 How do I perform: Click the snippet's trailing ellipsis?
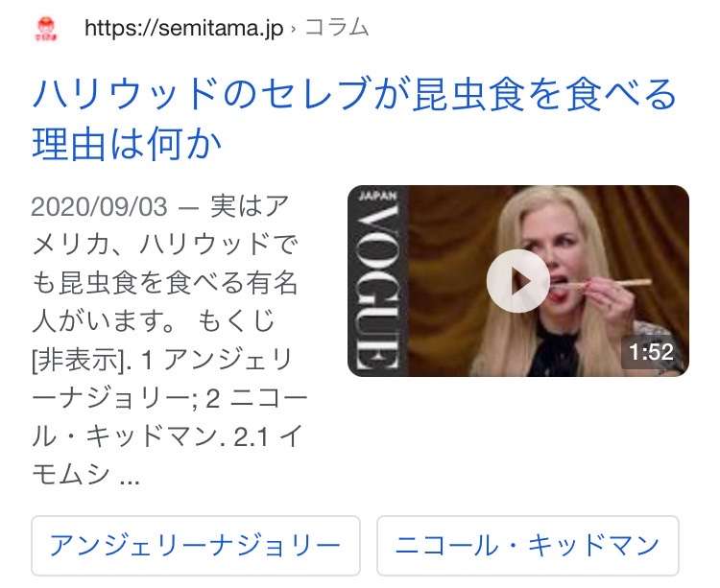(130, 482)
